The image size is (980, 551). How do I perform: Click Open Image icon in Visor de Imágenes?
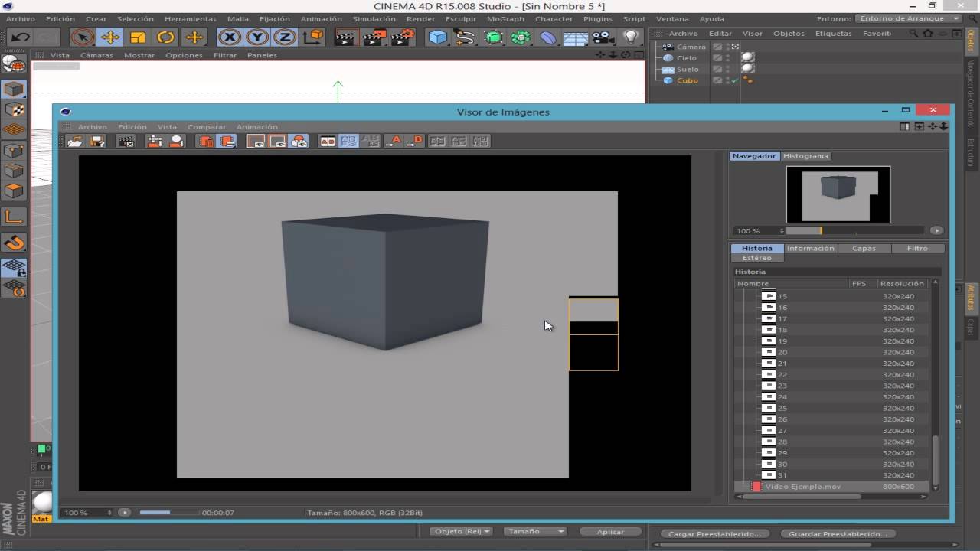click(75, 141)
